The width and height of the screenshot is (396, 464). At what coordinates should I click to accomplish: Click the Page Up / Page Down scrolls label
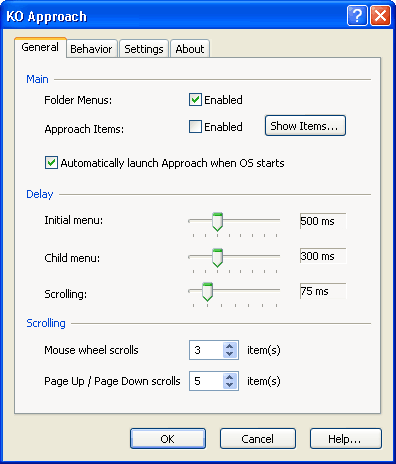click(x=112, y=381)
